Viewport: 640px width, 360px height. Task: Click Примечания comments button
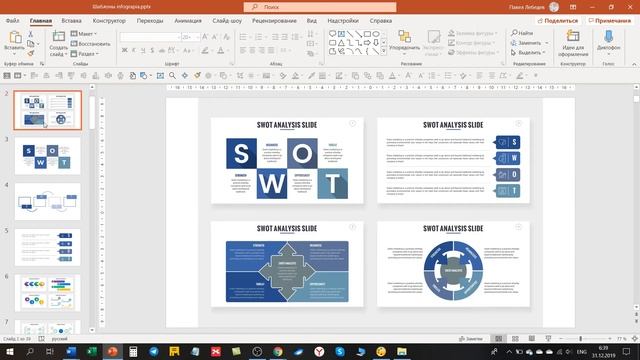click(x=610, y=20)
